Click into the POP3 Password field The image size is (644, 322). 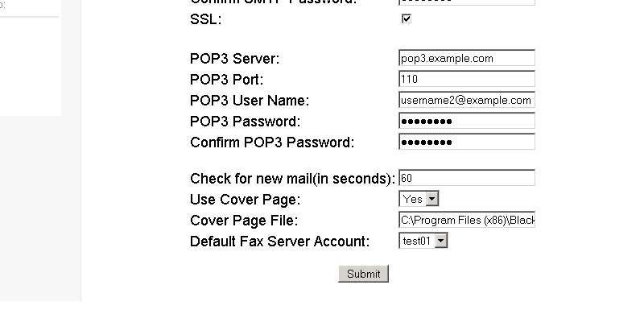(467, 121)
